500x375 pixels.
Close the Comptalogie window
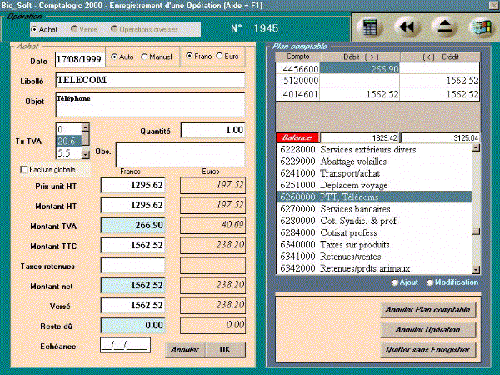click(494, 5)
